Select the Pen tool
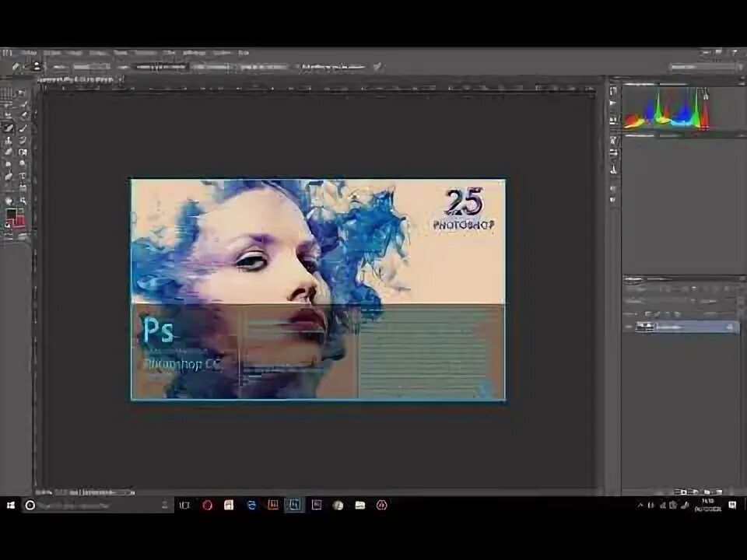This screenshot has width=747, height=560. tap(8, 176)
